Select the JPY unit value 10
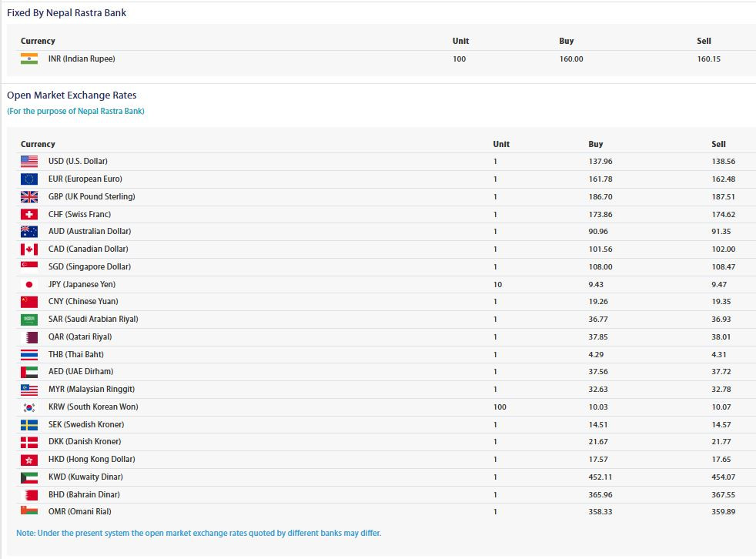This screenshot has width=756, height=559. (x=497, y=285)
